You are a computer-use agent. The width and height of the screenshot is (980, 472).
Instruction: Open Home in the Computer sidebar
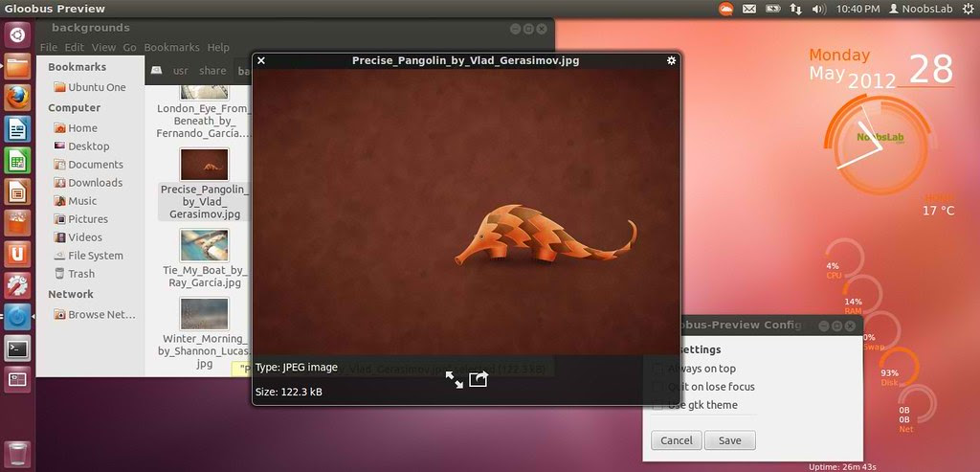(x=76, y=127)
